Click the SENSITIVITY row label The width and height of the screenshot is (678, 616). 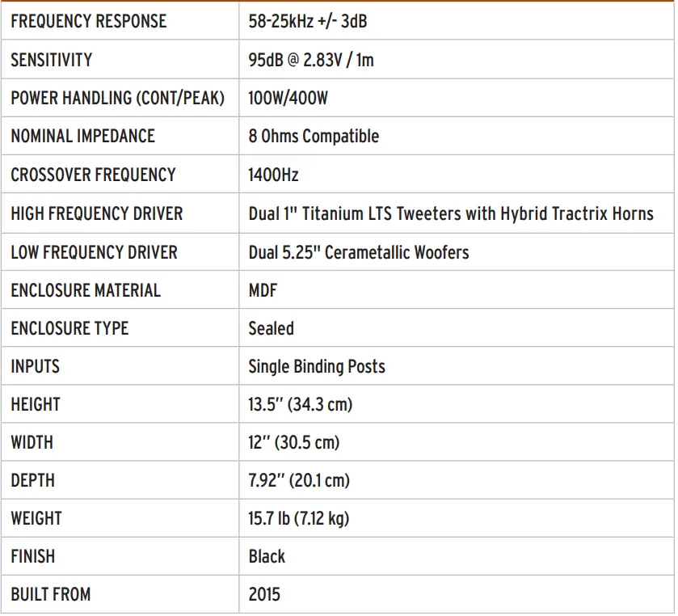52,60
